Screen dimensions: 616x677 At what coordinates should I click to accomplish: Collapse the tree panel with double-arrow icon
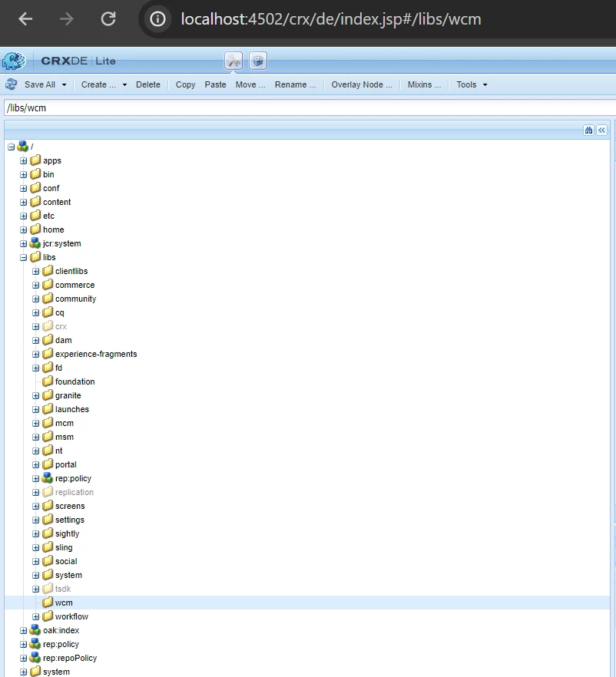tap(601, 130)
